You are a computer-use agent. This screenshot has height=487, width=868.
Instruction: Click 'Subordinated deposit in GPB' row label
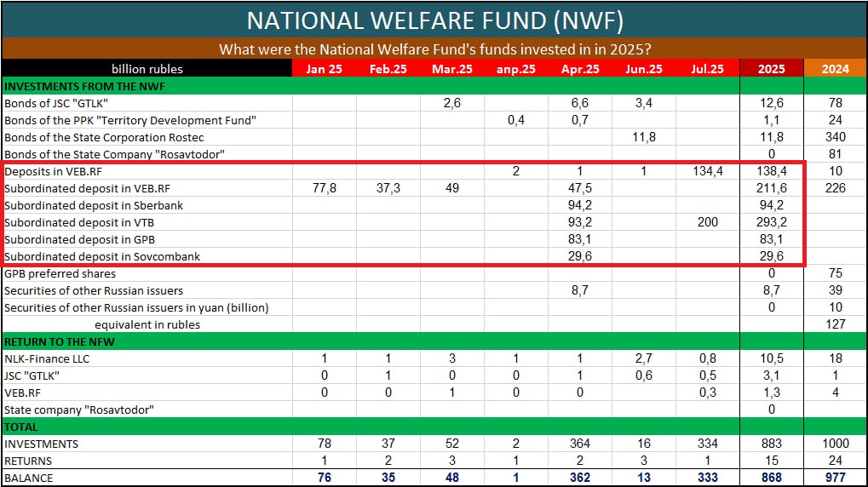[80, 239]
